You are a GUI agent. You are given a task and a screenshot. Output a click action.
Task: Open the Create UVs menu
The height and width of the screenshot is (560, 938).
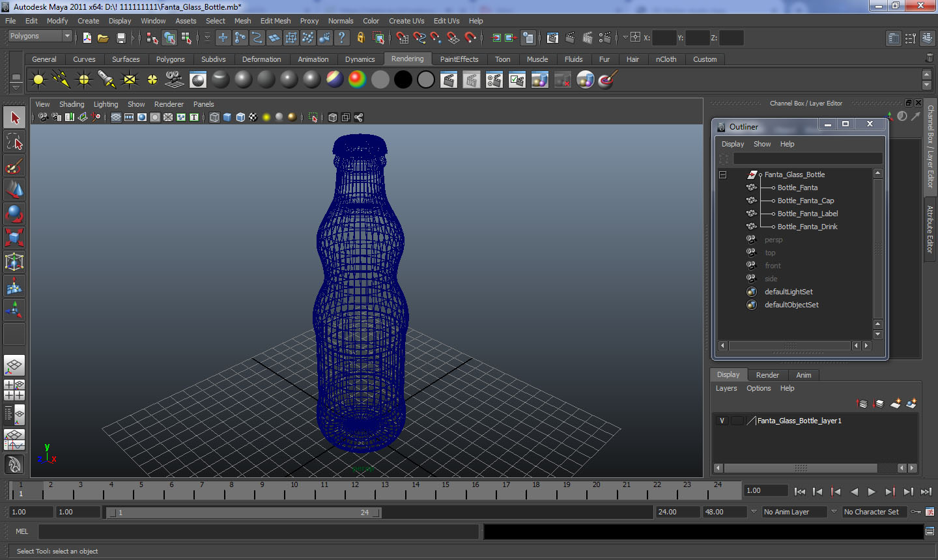coord(406,21)
